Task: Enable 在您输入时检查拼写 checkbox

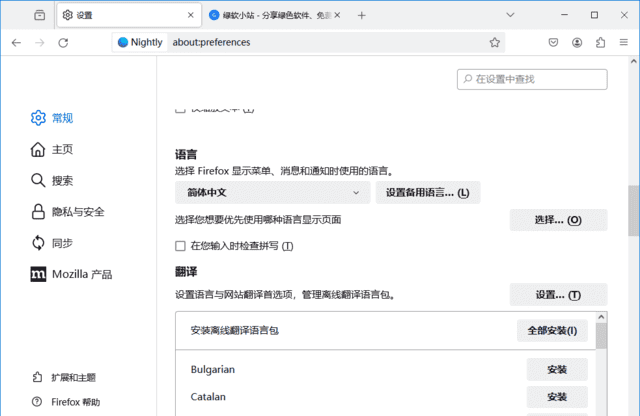Action: click(180, 246)
